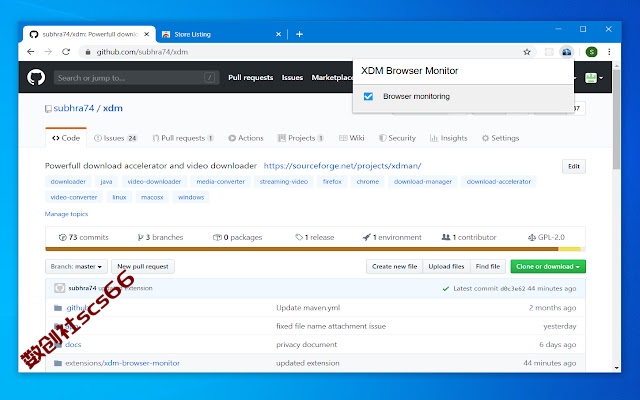The width and height of the screenshot is (640, 400).
Task: Switch to the Code tab
Action: tap(66, 138)
